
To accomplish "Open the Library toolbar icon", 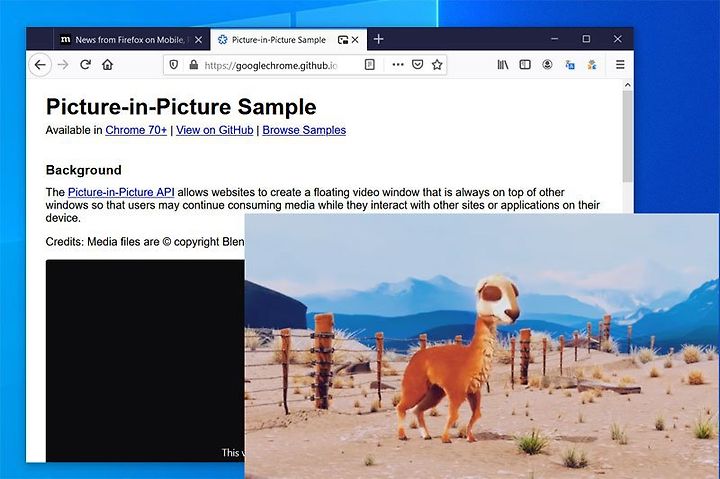I will [x=503, y=65].
